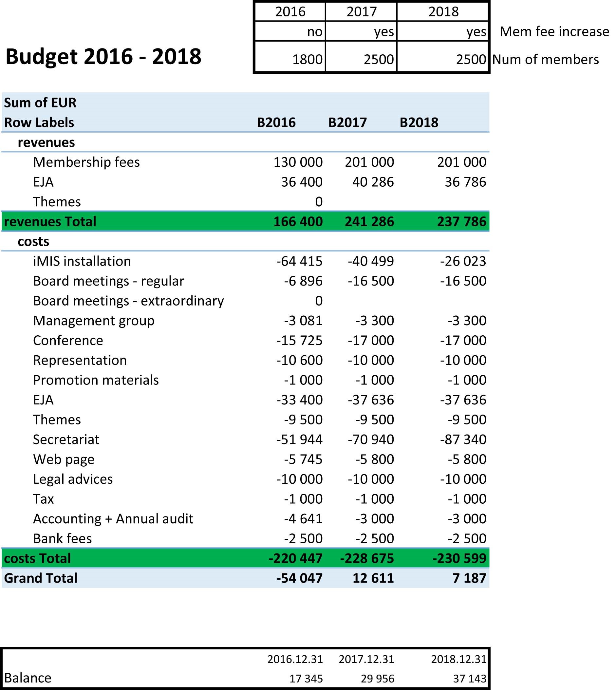Select the 130 000 membership fees value
The width and height of the screenshot is (616, 690).
(x=298, y=162)
